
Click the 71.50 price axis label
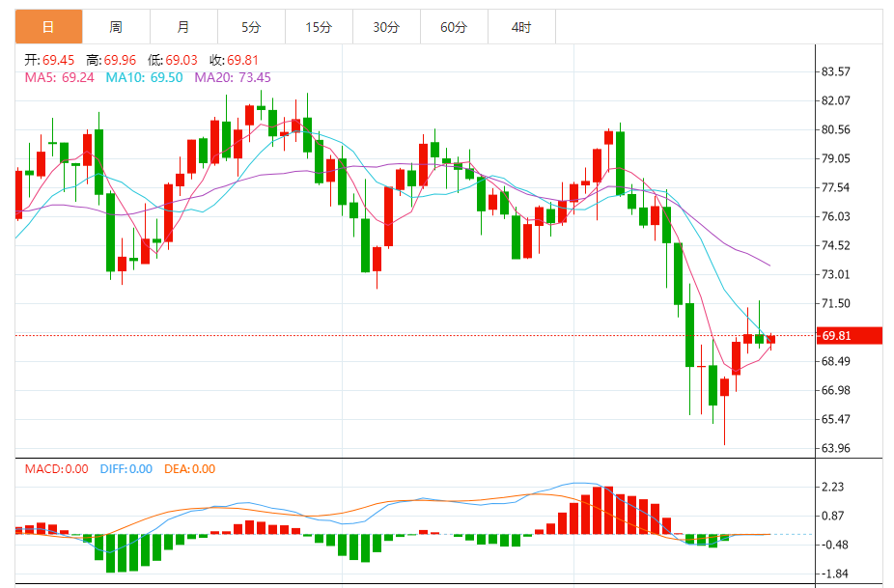[835, 303]
